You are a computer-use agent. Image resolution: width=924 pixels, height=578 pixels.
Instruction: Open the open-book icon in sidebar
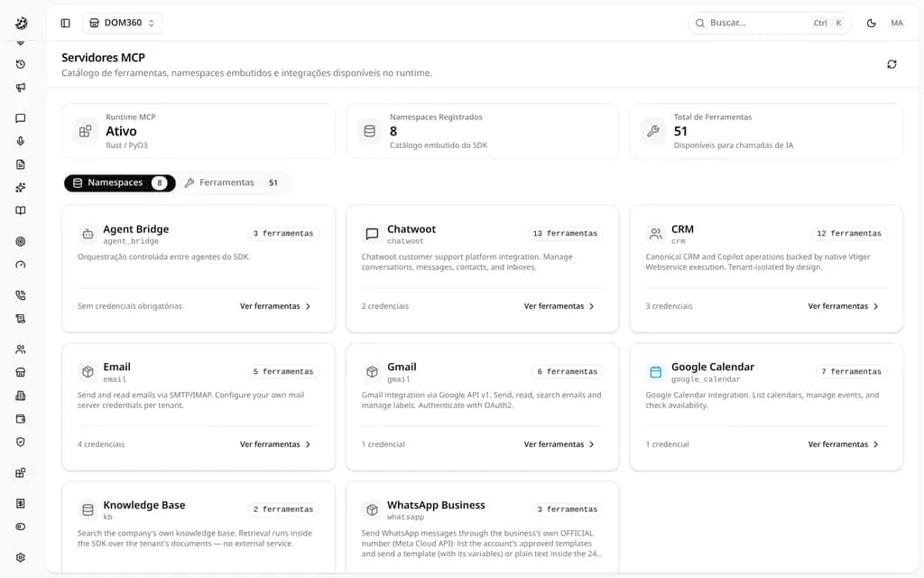[x=21, y=210]
